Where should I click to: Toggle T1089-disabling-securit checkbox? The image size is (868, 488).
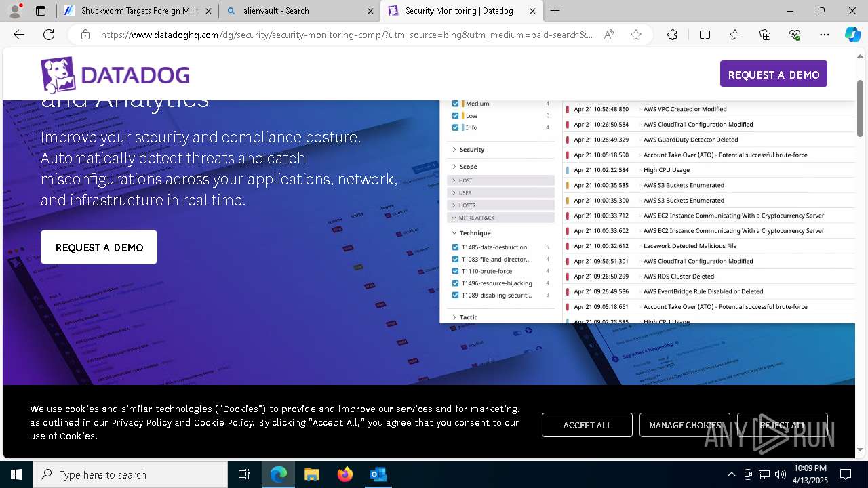click(456, 295)
